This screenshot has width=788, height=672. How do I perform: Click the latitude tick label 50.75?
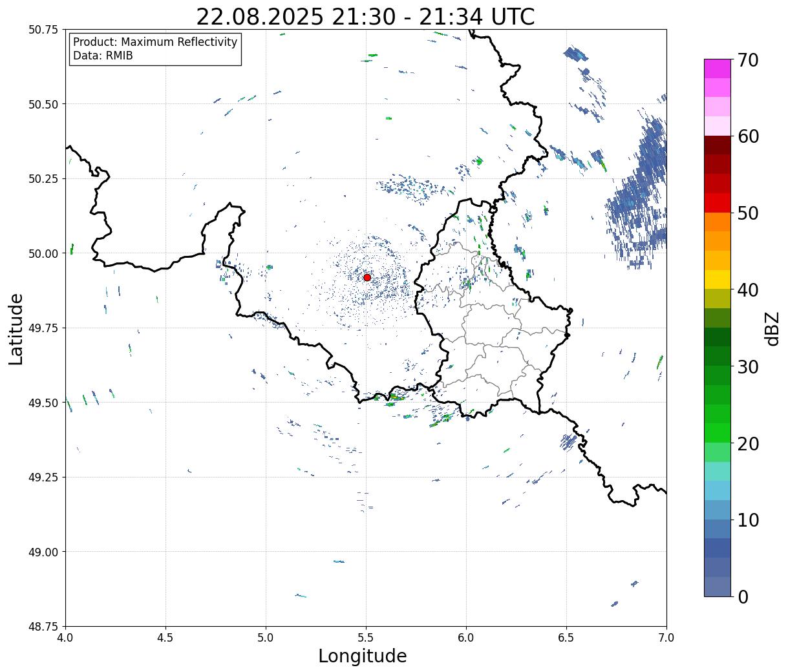pyautogui.click(x=43, y=30)
